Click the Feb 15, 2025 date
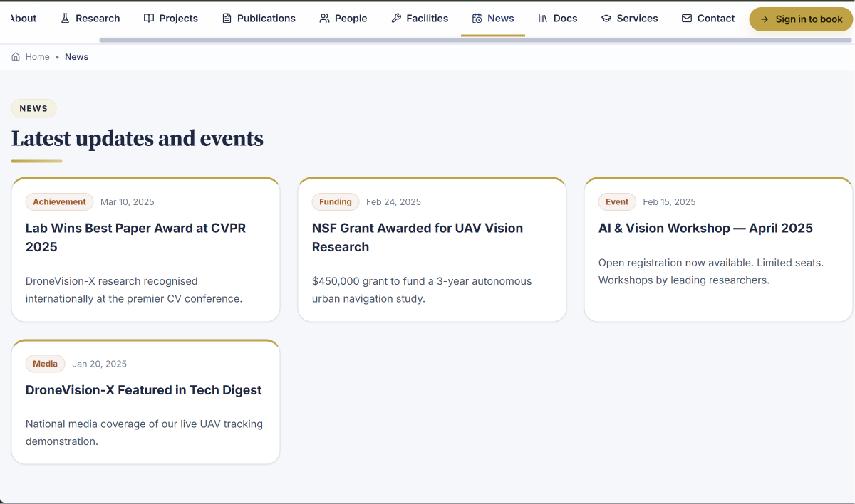Image resolution: width=855 pixels, height=504 pixels. (x=669, y=202)
